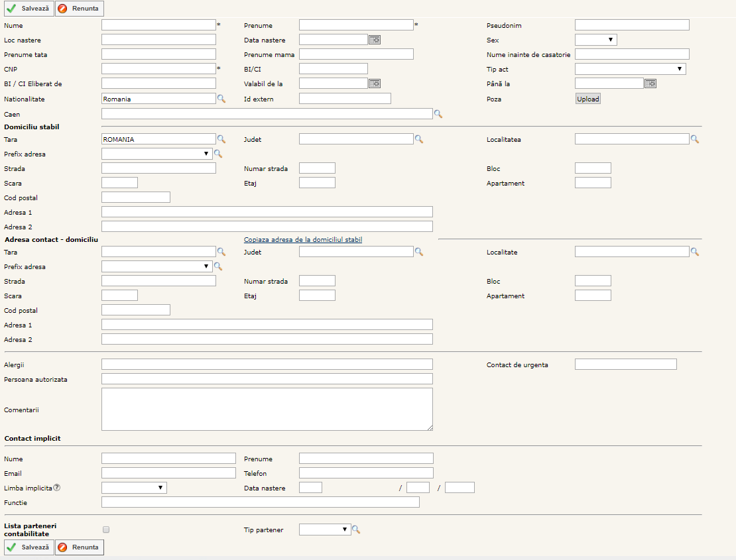Toggle Lista parteneri contabilitate checkbox

[x=106, y=530]
